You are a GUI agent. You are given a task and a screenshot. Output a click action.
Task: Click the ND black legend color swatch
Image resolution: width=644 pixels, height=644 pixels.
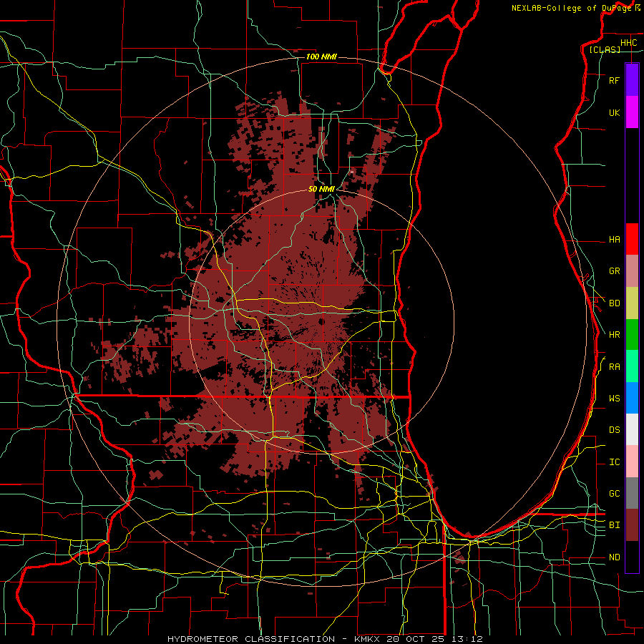tap(632, 557)
